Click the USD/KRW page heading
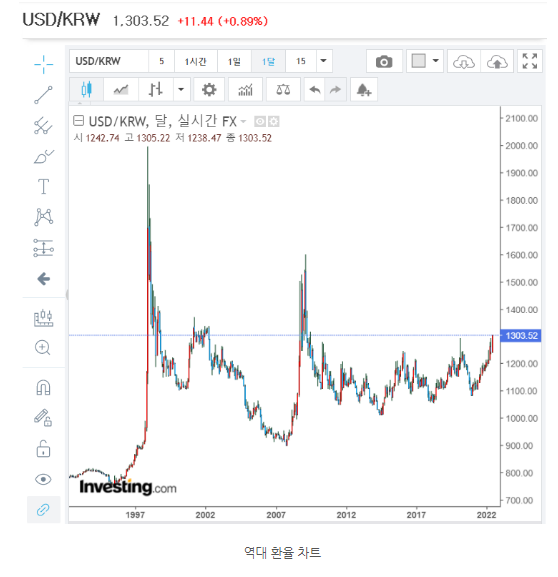This screenshot has width=558, height=577. (x=61, y=20)
